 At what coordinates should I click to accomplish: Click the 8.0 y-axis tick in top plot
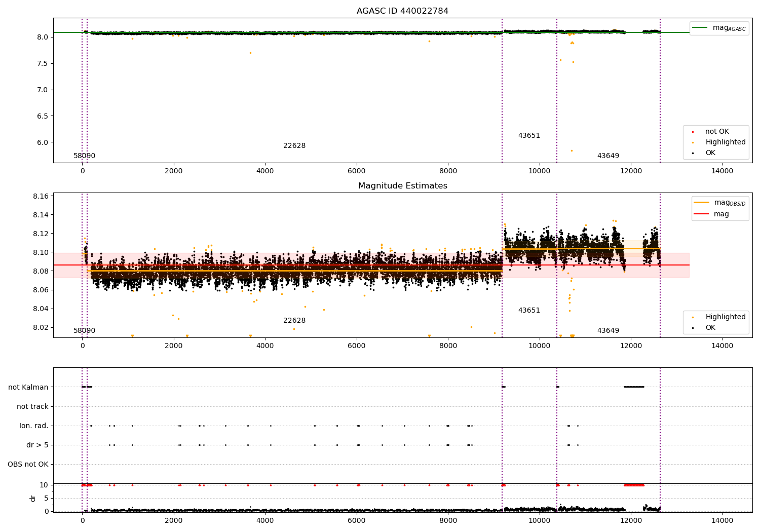coord(43,37)
